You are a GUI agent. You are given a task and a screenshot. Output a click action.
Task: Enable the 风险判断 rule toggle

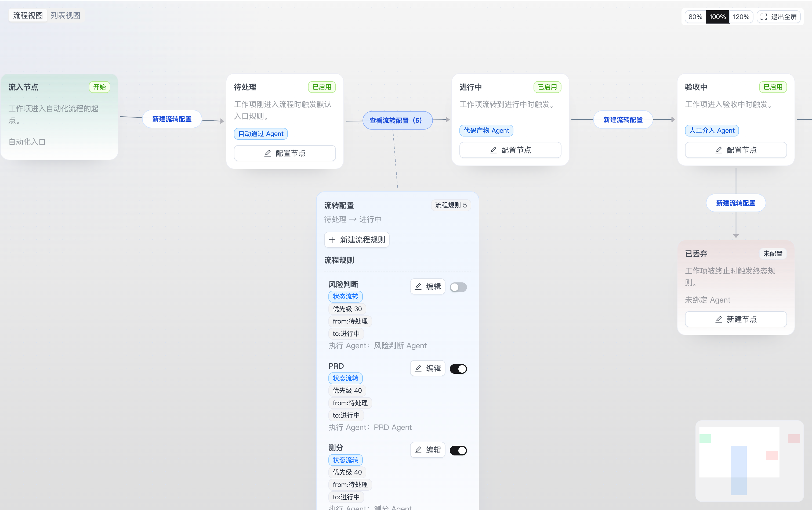458,287
